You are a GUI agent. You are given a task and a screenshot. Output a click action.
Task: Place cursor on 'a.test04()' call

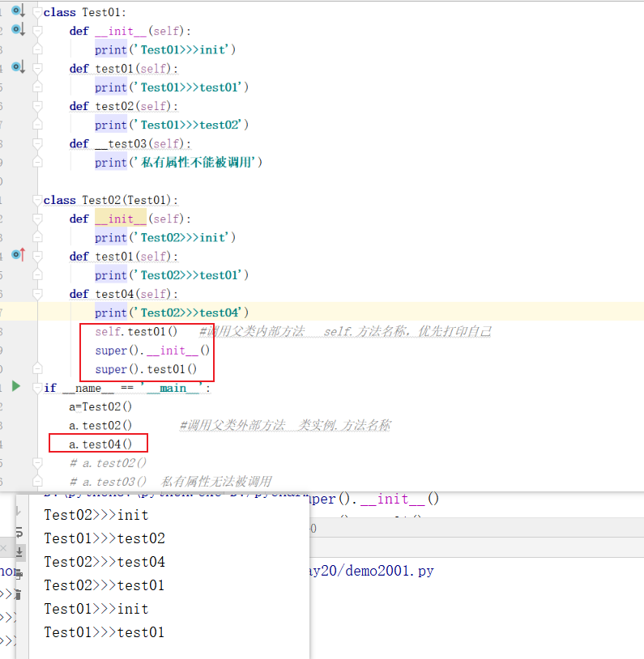point(100,444)
